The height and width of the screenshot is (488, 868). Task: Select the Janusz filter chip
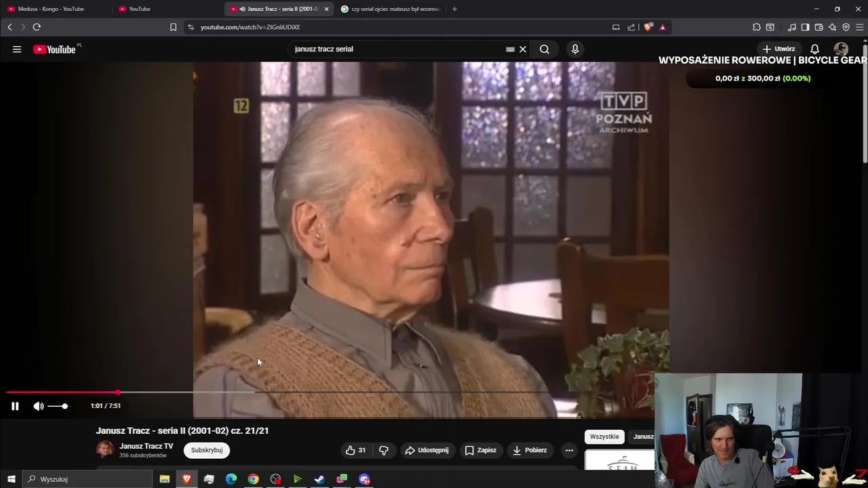642,436
